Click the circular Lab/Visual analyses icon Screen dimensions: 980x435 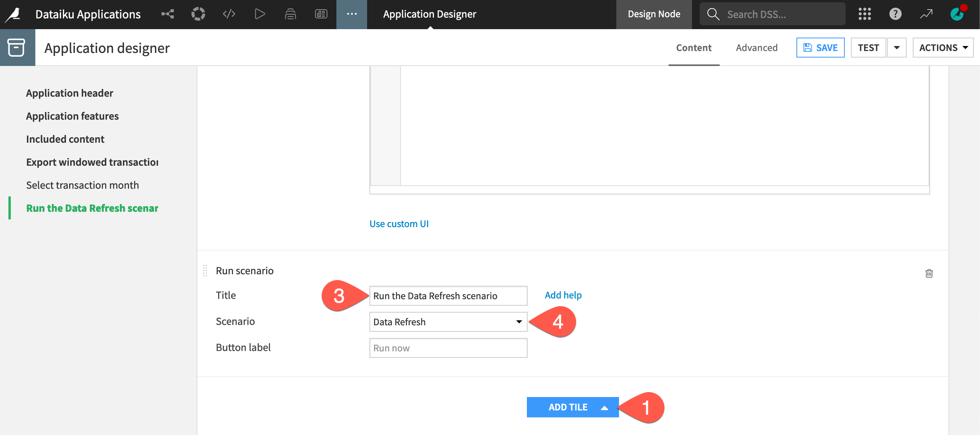coord(198,14)
